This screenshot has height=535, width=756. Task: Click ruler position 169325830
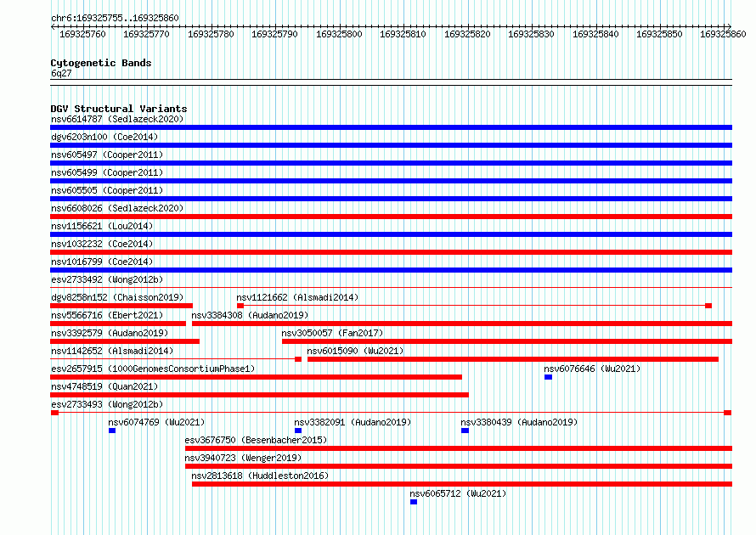pos(531,34)
